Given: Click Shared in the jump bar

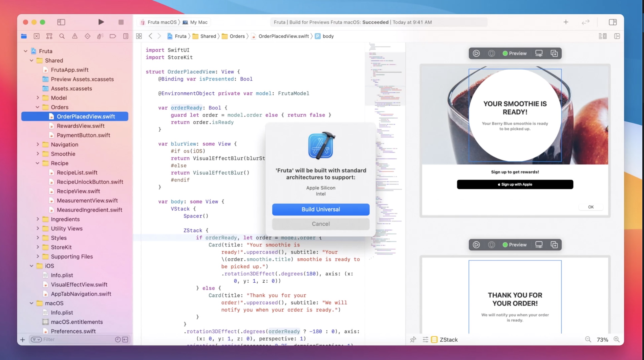Looking at the screenshot, I should click(204, 36).
